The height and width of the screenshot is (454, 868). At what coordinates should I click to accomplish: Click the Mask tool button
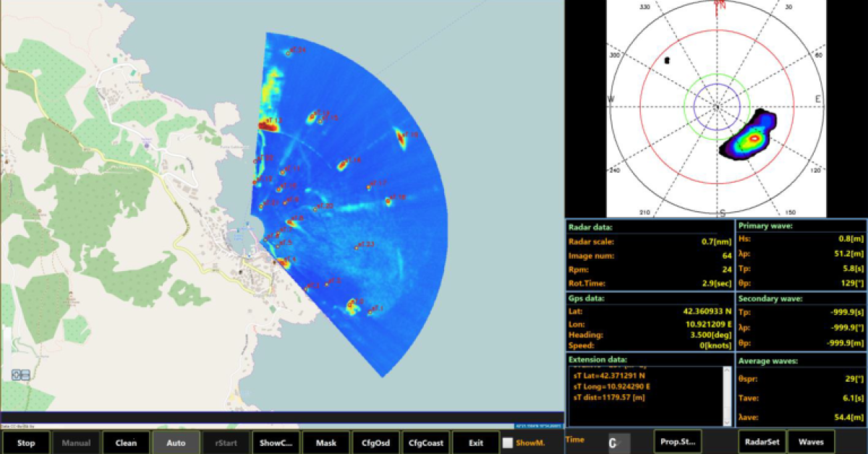326,442
